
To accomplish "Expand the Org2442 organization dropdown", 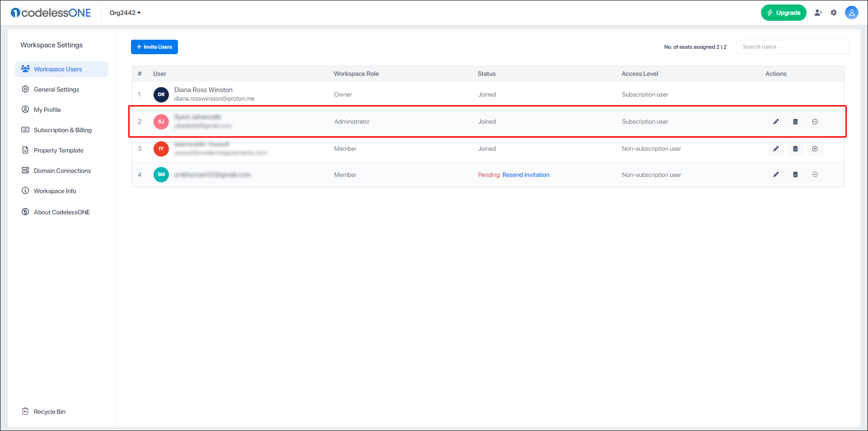I will click(x=125, y=13).
